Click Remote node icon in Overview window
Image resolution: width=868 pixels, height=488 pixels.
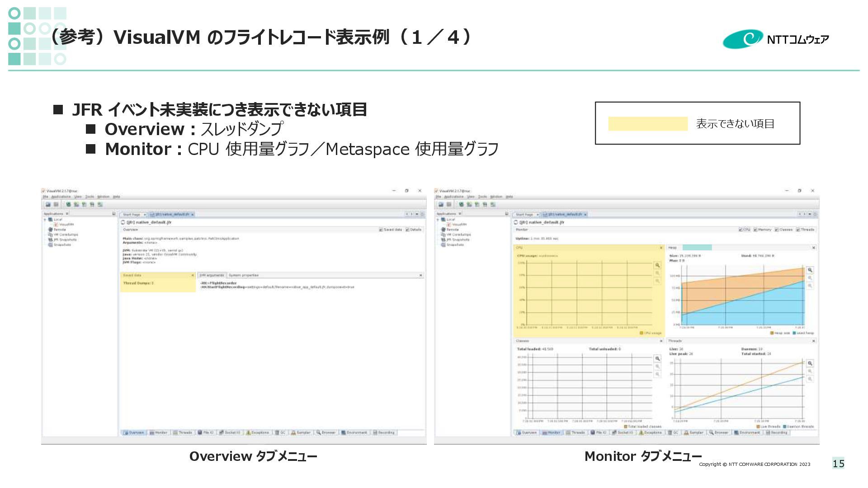[51, 230]
